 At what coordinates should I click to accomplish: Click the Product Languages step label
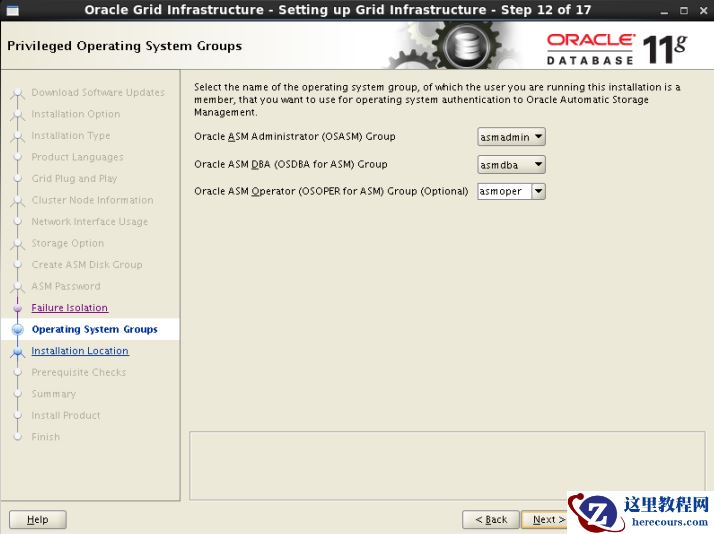77,157
